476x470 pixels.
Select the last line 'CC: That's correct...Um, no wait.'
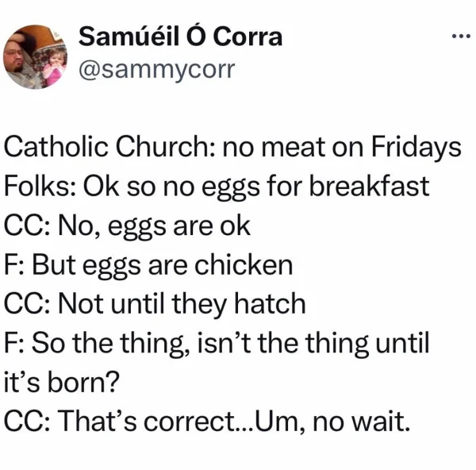[207, 421]
